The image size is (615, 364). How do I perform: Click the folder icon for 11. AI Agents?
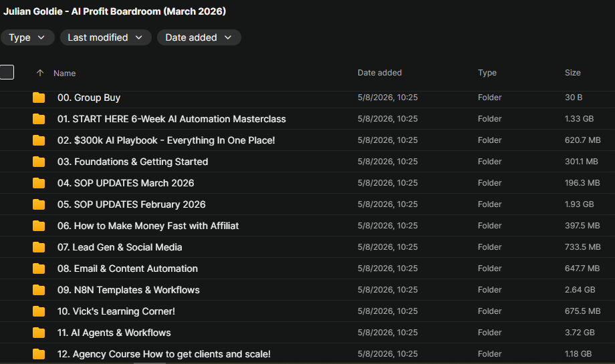pos(39,333)
